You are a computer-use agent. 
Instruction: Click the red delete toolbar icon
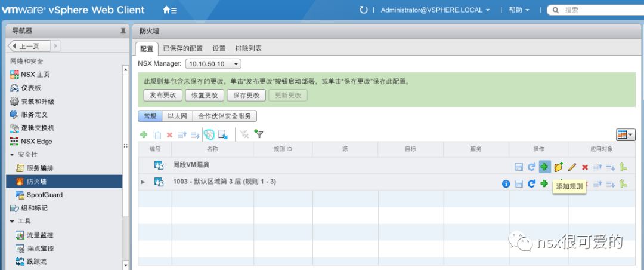[x=169, y=134]
